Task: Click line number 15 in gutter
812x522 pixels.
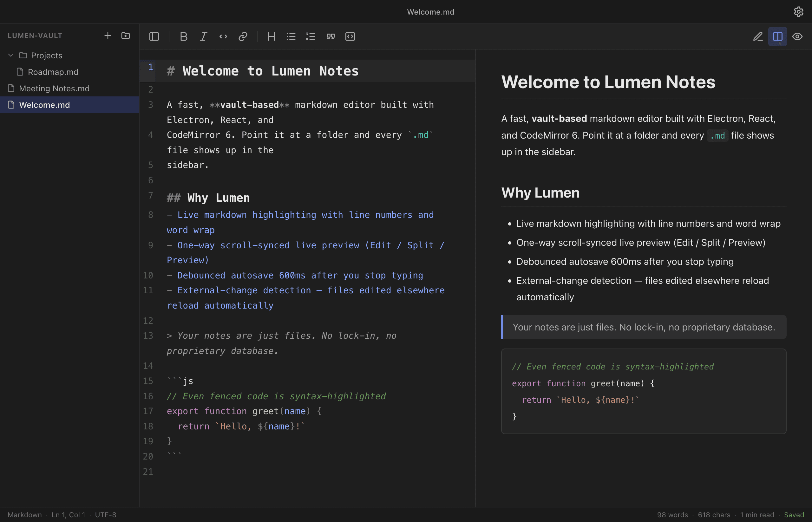Action: pyautogui.click(x=148, y=381)
